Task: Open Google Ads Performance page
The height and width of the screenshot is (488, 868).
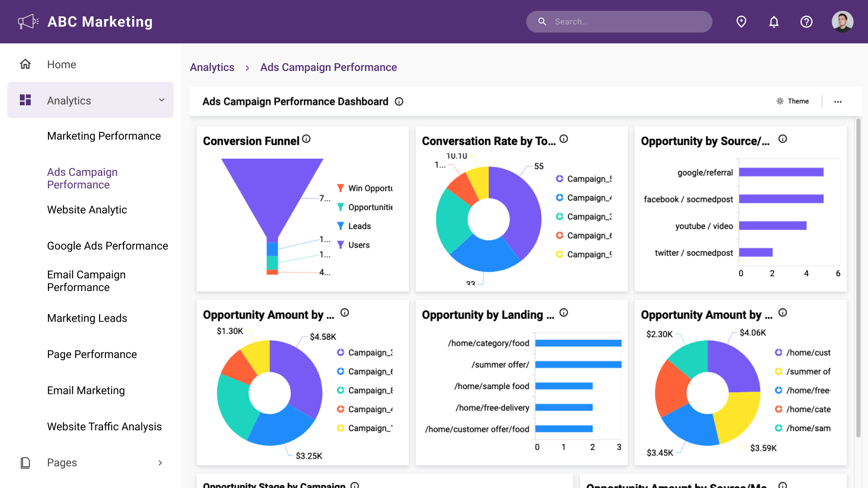Action: pyautogui.click(x=108, y=246)
